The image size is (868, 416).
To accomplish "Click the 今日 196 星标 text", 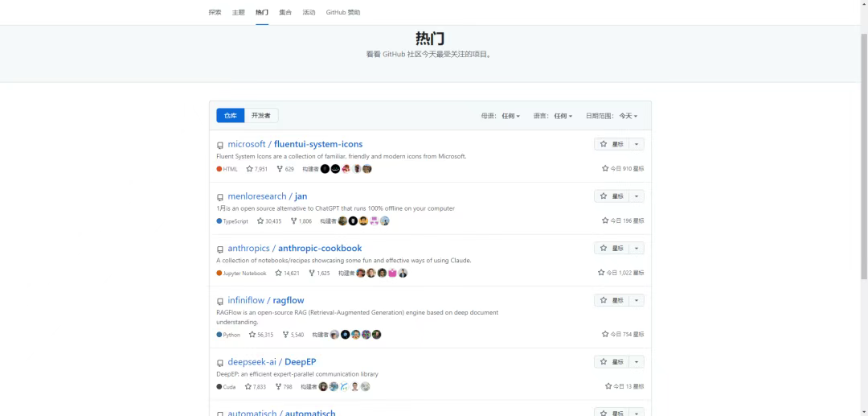I will coord(623,220).
